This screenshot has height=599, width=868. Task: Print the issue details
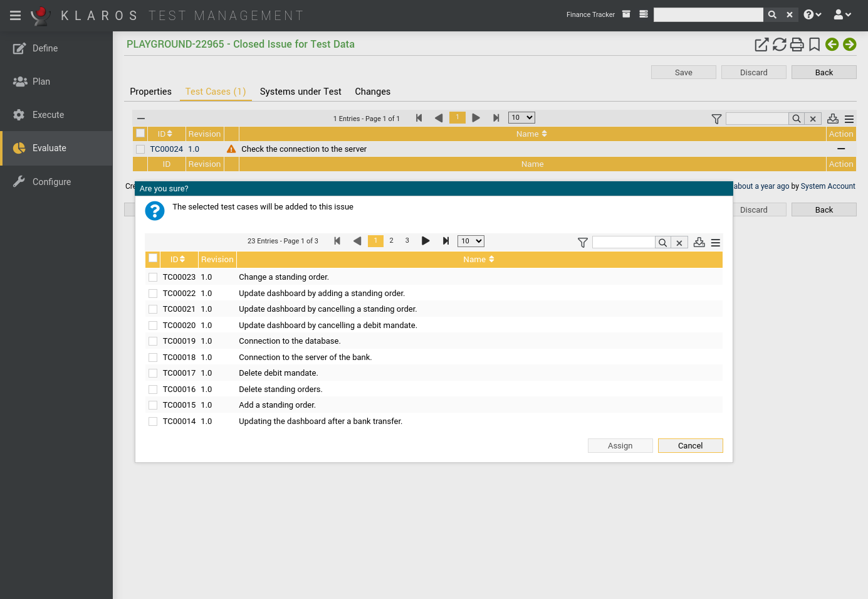tap(797, 45)
